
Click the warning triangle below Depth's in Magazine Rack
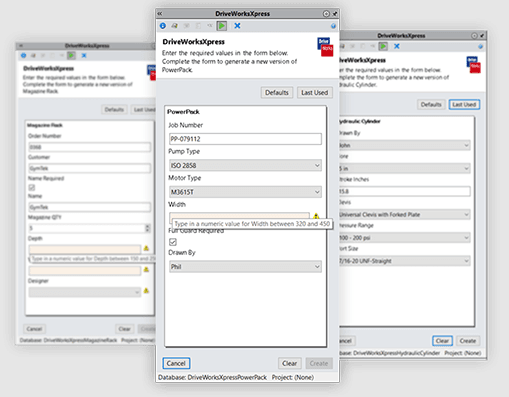pyautogui.click(x=146, y=269)
